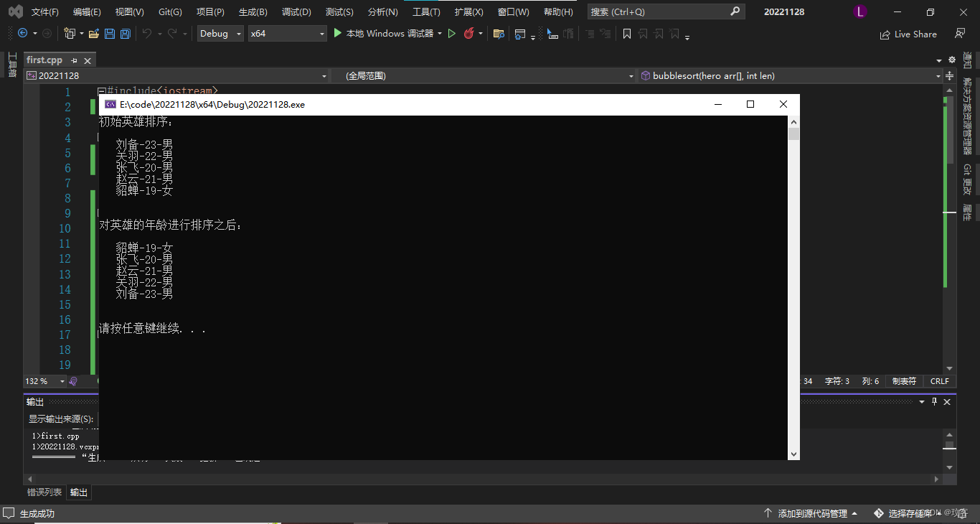Screen dimensions: 980x524
Task: Click the hot reload flame icon
Action: point(469,34)
